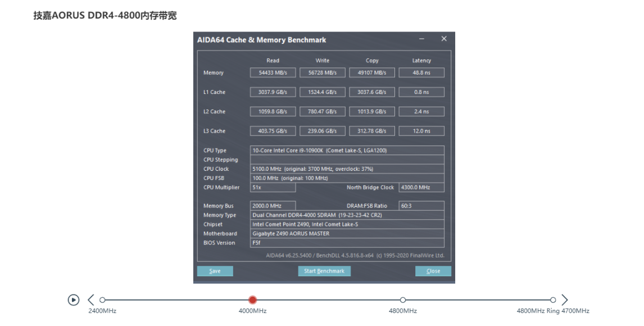
Task: Click North Bridge Clock value 4300.0 MHz
Action: [x=421, y=187]
